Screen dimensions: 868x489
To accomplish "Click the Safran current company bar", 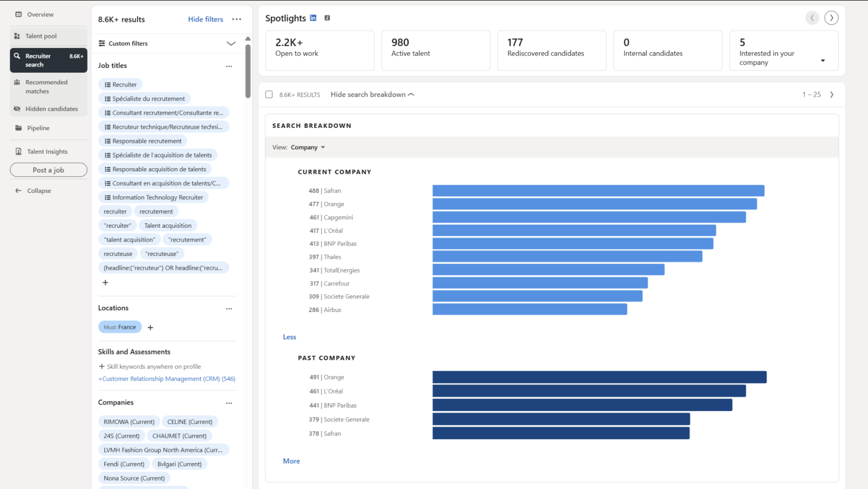I will coord(598,191).
